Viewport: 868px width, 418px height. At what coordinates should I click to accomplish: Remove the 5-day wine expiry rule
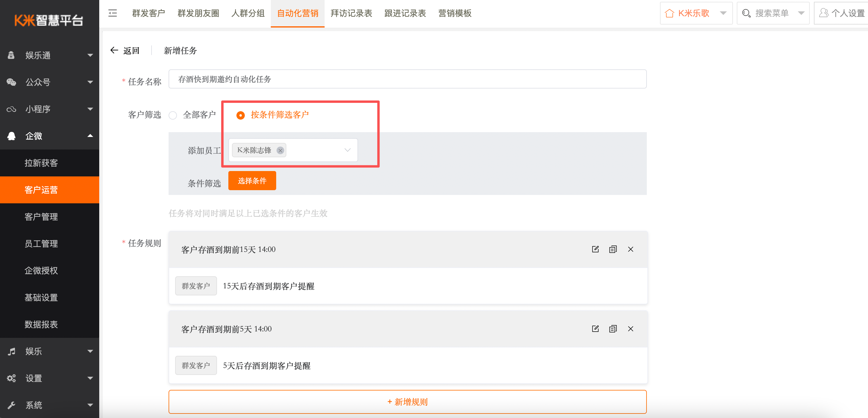[630, 329]
